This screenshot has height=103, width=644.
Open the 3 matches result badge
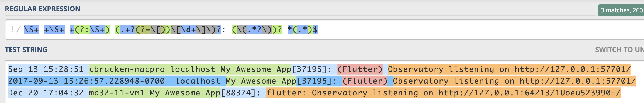point(621,10)
